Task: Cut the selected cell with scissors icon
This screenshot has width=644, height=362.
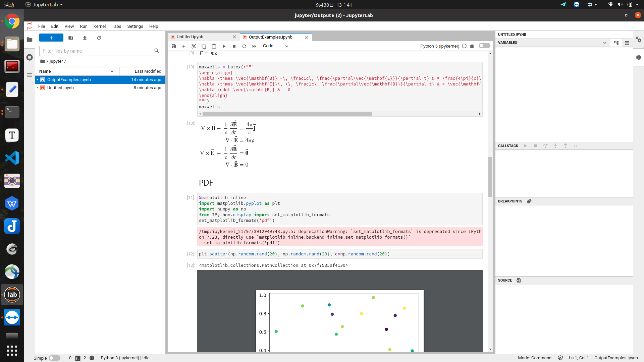Action: [194, 46]
